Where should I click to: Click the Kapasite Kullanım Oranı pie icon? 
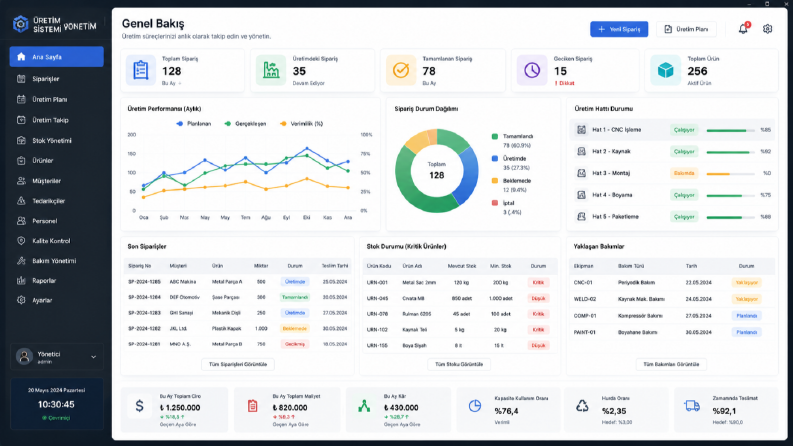[474, 406]
